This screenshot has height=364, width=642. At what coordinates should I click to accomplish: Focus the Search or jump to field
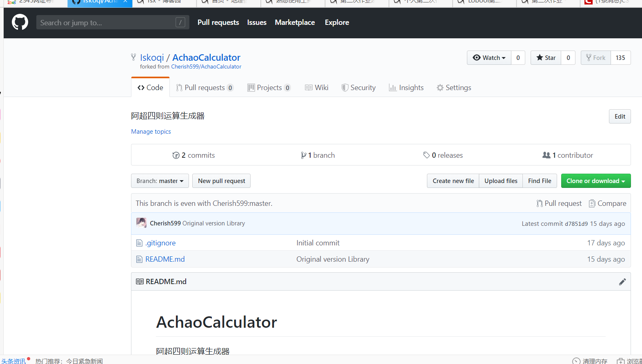coord(113,22)
